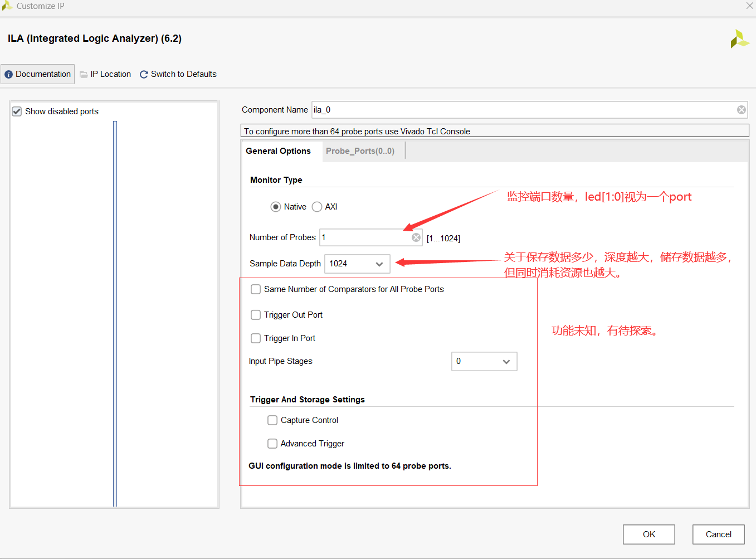Close the Customize IP dialog
The width and height of the screenshot is (756, 559).
coord(750,6)
